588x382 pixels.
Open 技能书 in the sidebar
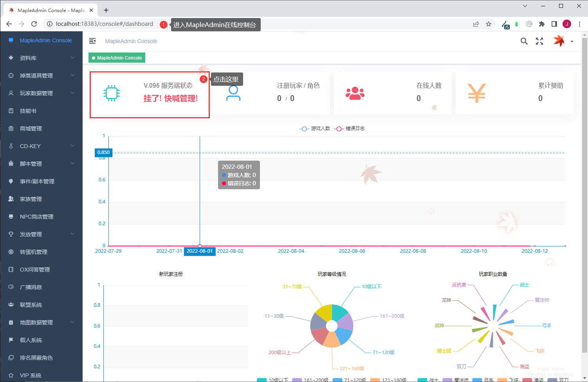tap(41, 111)
